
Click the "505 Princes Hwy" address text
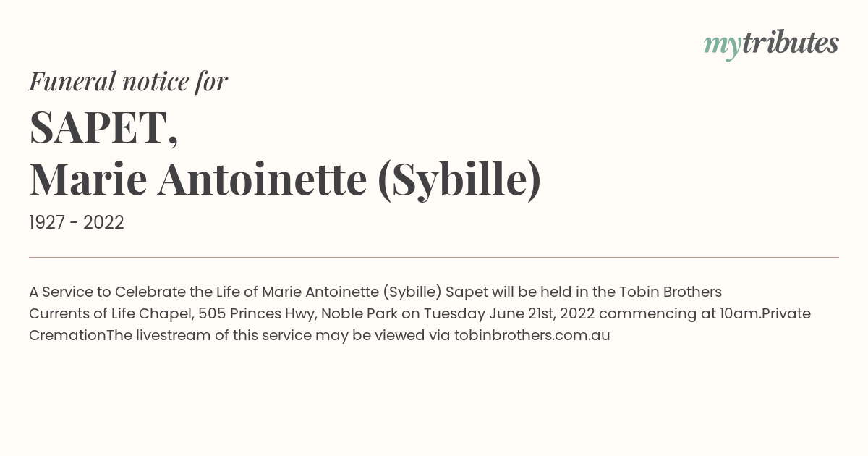(258, 313)
